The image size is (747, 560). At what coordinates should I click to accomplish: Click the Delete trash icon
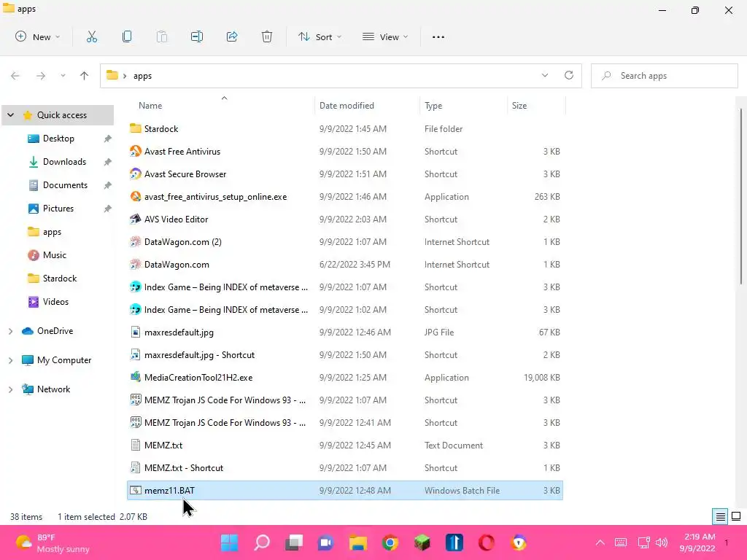tap(267, 36)
